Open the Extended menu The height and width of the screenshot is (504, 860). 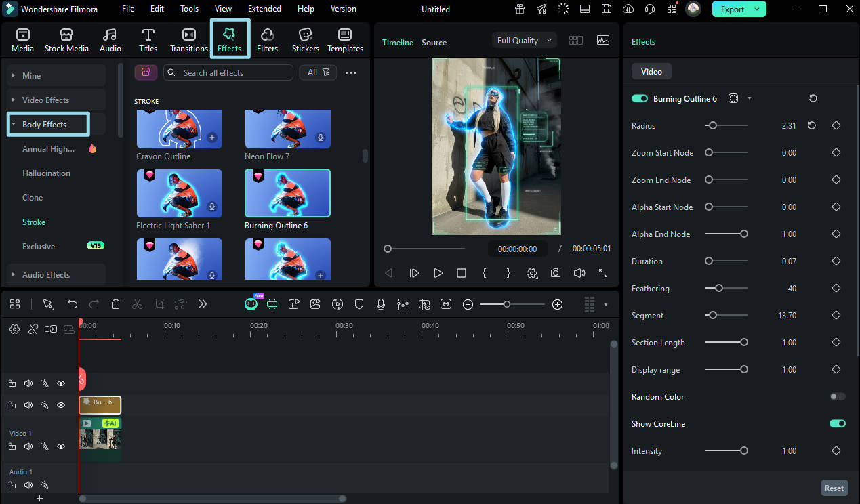pyautogui.click(x=264, y=9)
